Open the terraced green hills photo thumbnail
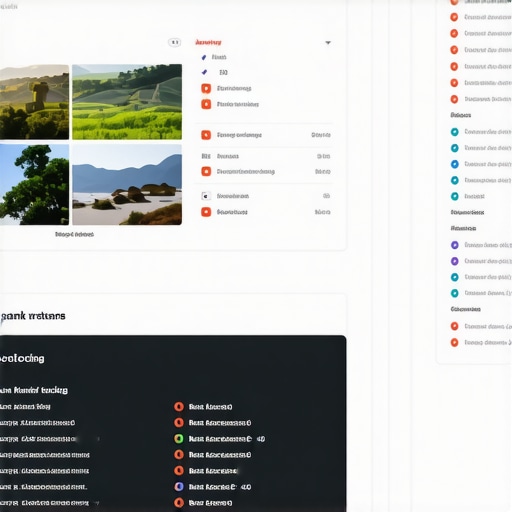The width and height of the screenshot is (512, 512). pos(127,102)
